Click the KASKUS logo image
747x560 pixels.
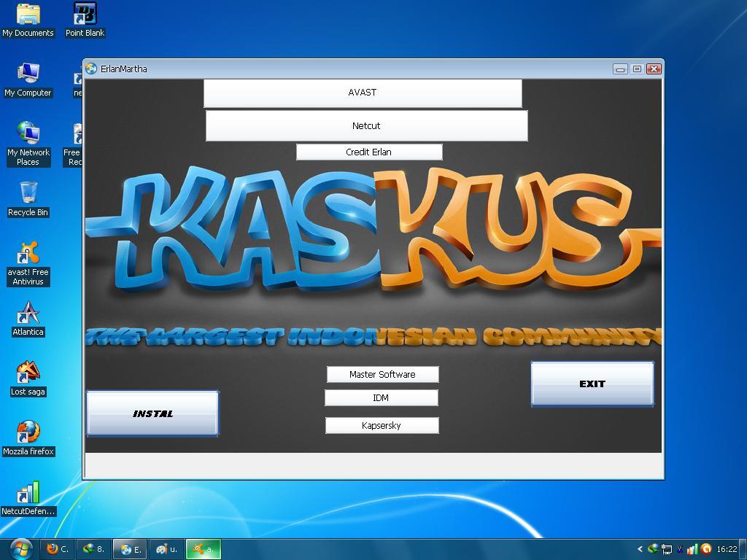[373, 228]
